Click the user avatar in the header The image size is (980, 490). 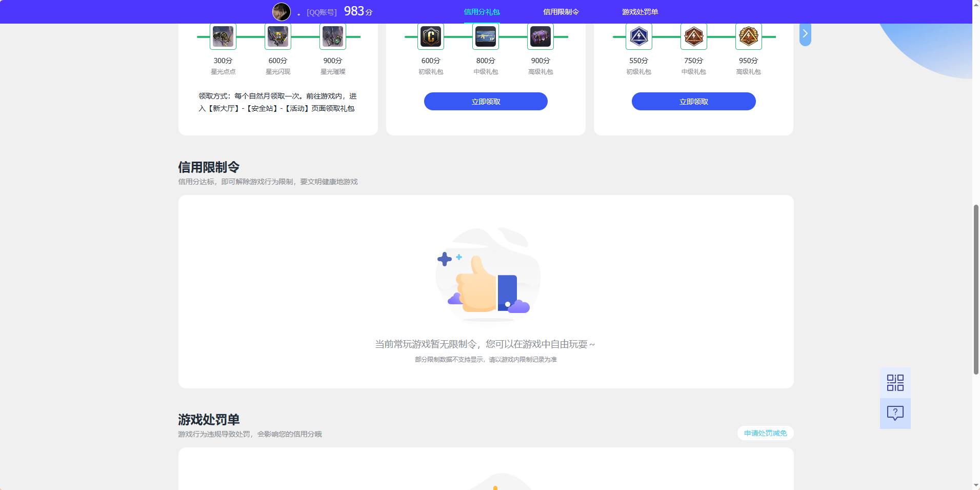coord(281,12)
